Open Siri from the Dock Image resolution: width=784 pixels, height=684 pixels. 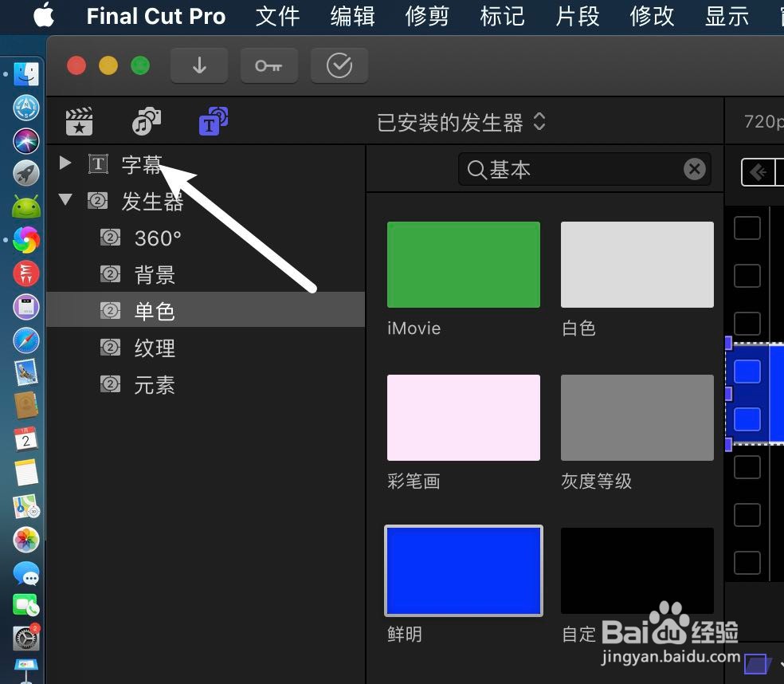26,141
